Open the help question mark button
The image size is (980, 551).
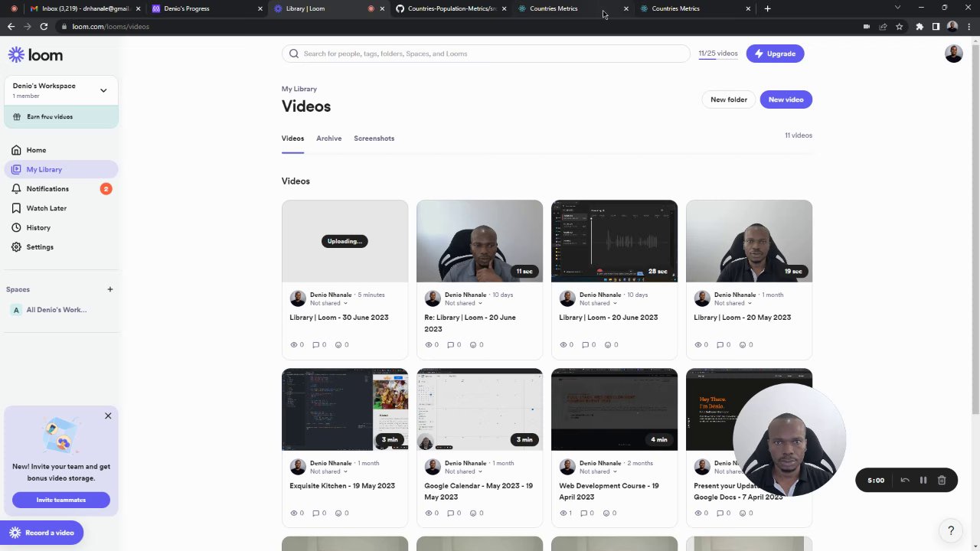[x=951, y=530]
